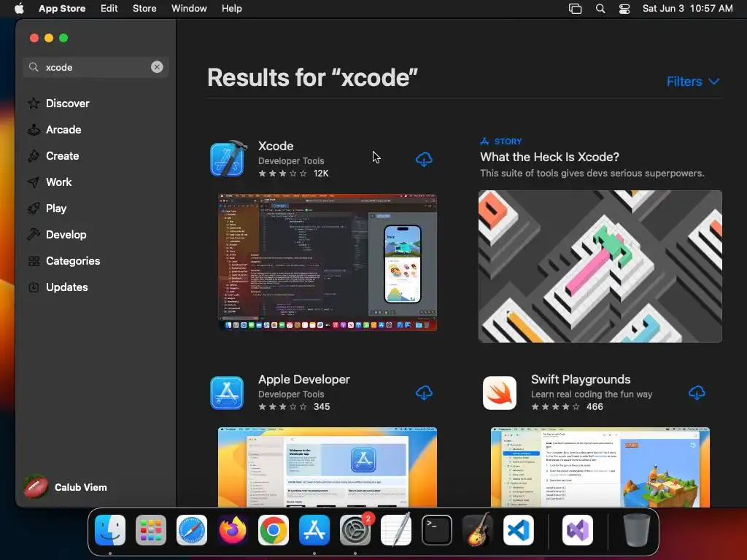Open the Apple Developer app title
747x560 pixels.
click(x=304, y=379)
